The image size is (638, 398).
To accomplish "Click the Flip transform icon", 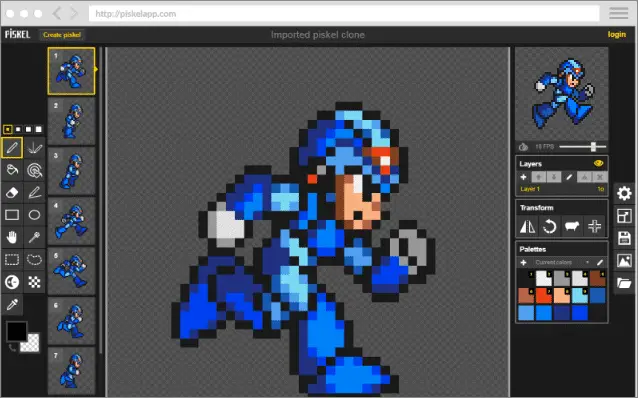I will [528, 226].
